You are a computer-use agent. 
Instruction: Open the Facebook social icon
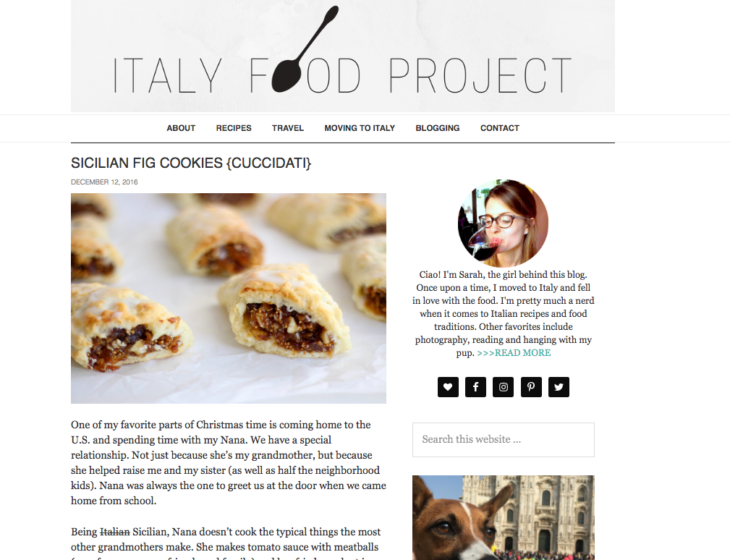point(475,387)
